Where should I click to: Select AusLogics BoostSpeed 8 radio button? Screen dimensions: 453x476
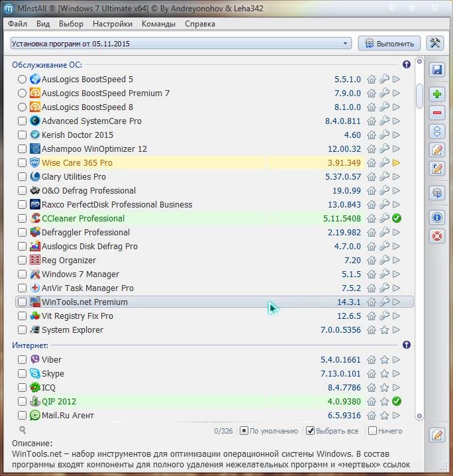(x=22, y=107)
